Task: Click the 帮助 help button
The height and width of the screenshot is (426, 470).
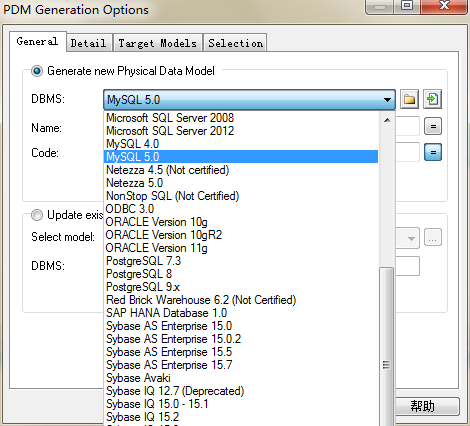Action: (423, 406)
